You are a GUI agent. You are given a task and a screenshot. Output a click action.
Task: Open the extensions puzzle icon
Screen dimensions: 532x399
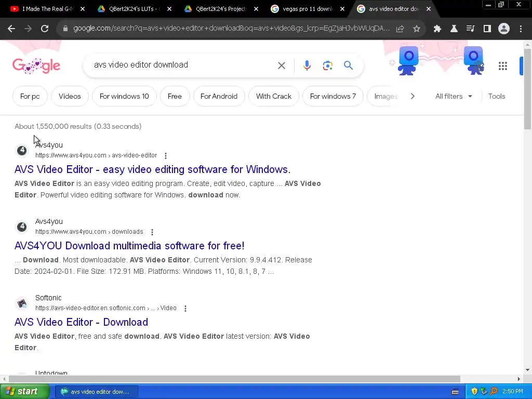click(437, 29)
